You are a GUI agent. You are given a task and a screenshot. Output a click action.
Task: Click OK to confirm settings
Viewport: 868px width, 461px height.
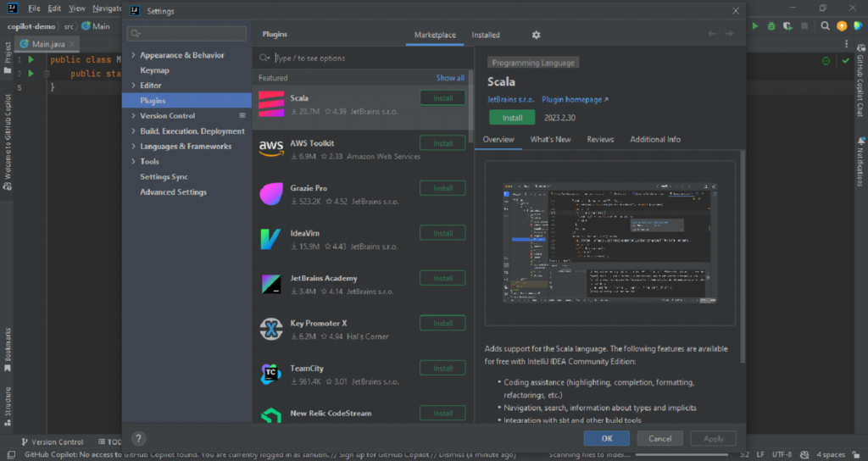pos(607,438)
